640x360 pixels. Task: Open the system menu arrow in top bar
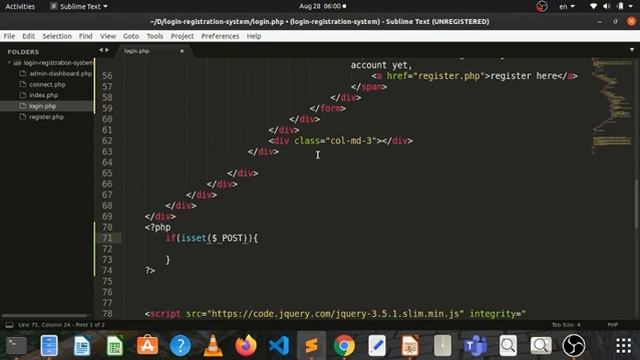pyautogui.click(x=631, y=6)
